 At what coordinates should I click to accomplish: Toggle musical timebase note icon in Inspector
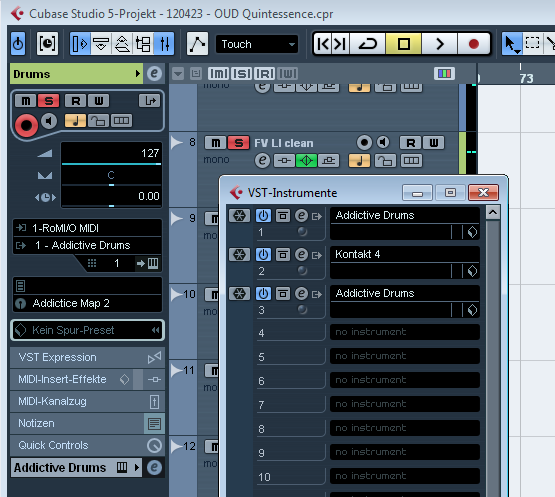(75, 121)
